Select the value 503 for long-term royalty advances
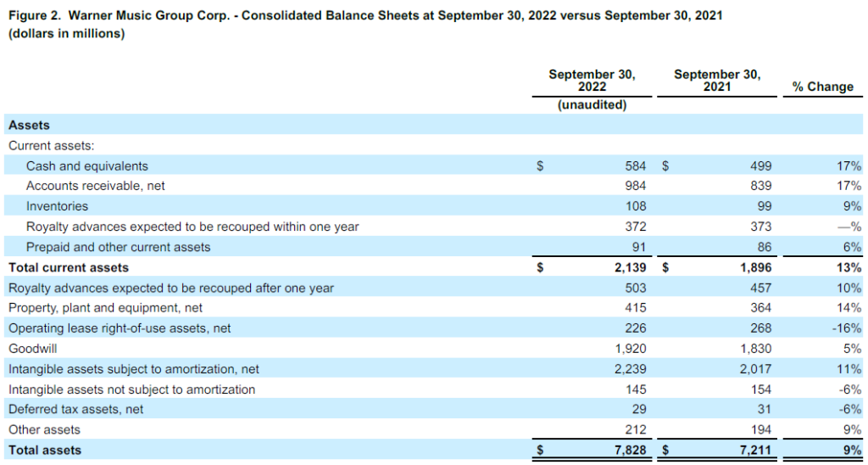This screenshot has height=465, width=868. click(x=636, y=289)
